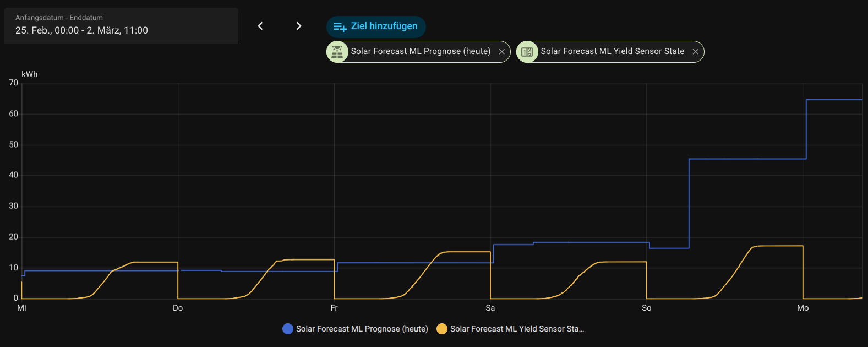Advance to the next date range
The image size is (868, 347).
(x=299, y=26)
